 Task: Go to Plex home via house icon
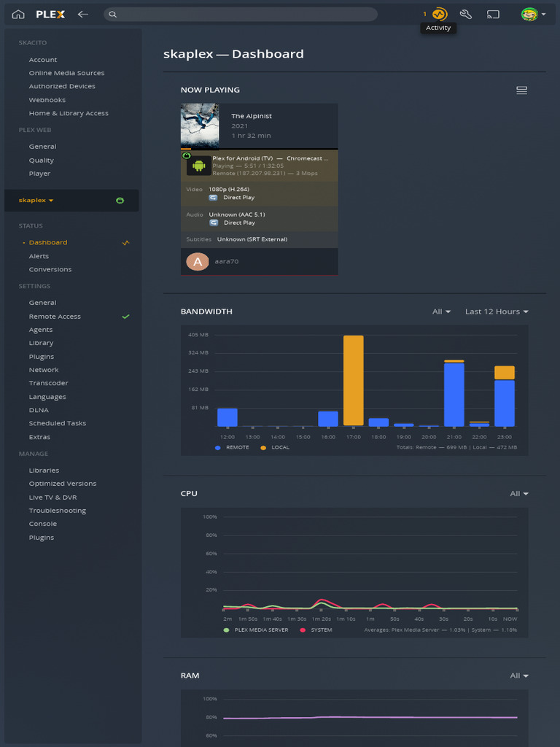pos(18,15)
